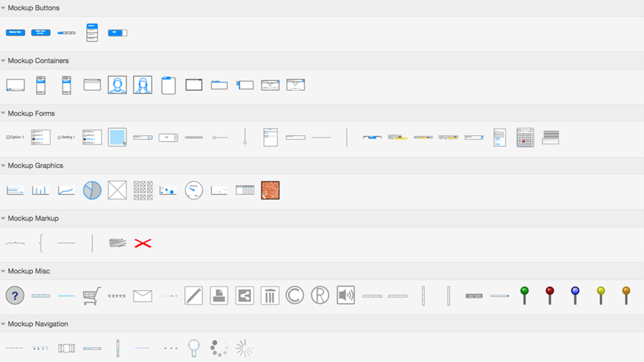Viewport: 644px width, 362px height.
Task: Select the calendar date picker shape
Action: point(525,137)
